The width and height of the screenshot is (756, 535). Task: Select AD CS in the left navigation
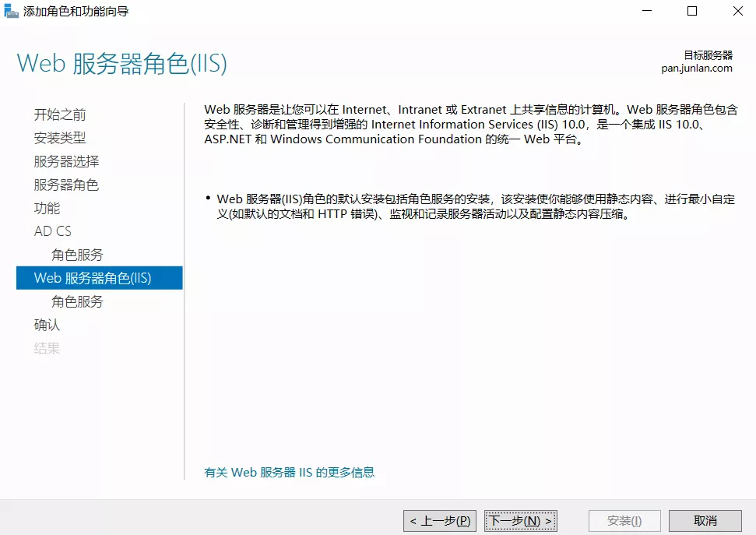[x=53, y=231]
